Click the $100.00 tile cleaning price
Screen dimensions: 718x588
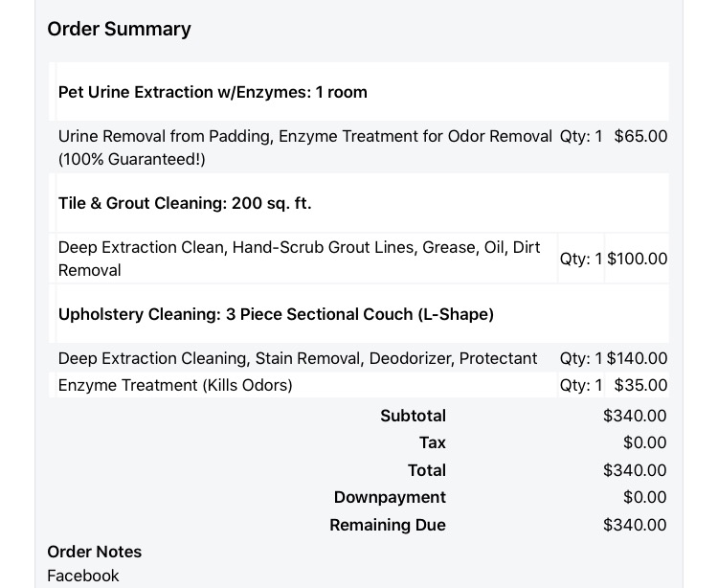click(x=638, y=259)
